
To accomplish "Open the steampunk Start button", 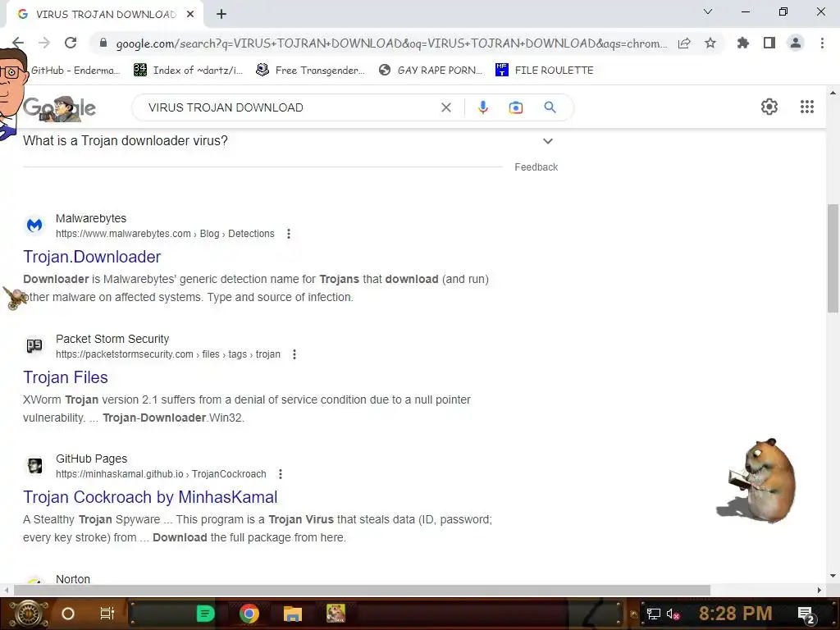I will click(29, 614).
